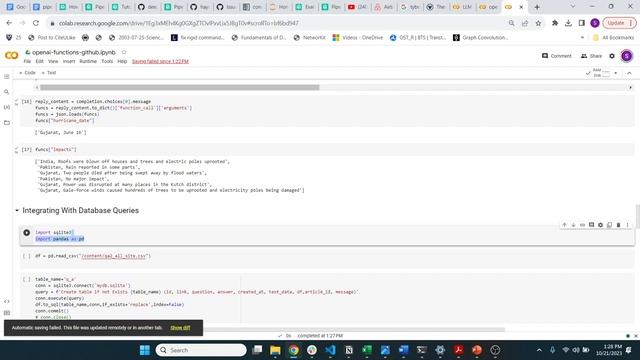Move the selected cell down

(x=573, y=225)
